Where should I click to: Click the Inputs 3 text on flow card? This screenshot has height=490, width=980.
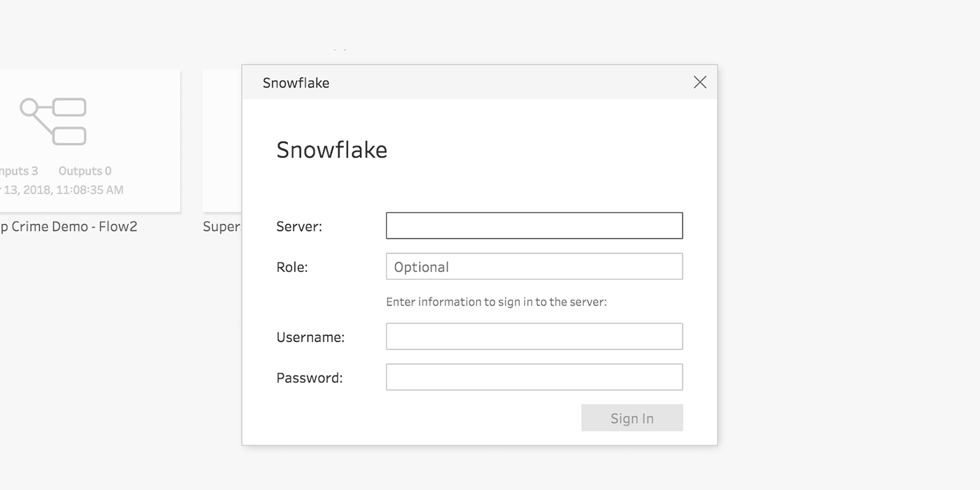[18, 171]
